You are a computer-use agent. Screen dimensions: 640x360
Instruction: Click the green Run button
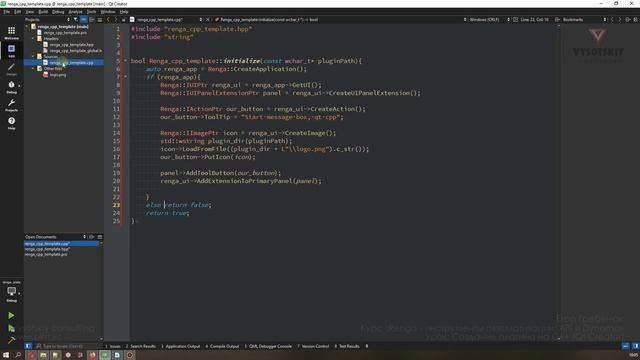tap(11, 316)
